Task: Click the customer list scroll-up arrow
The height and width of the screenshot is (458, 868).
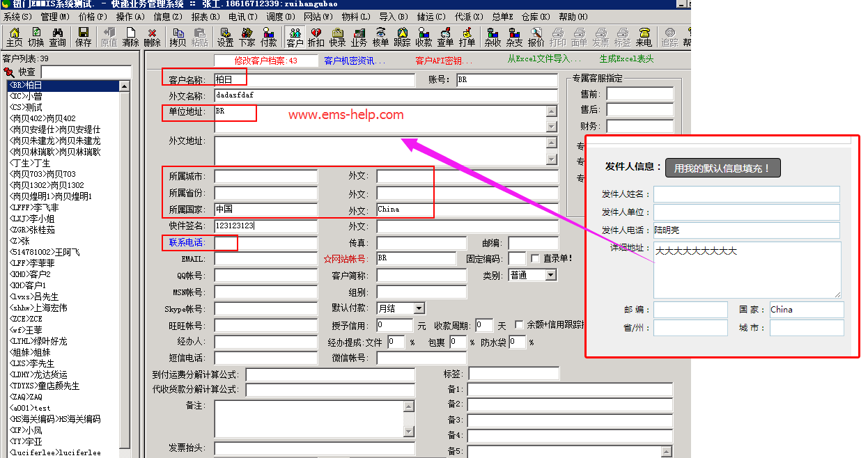Action: [x=125, y=86]
